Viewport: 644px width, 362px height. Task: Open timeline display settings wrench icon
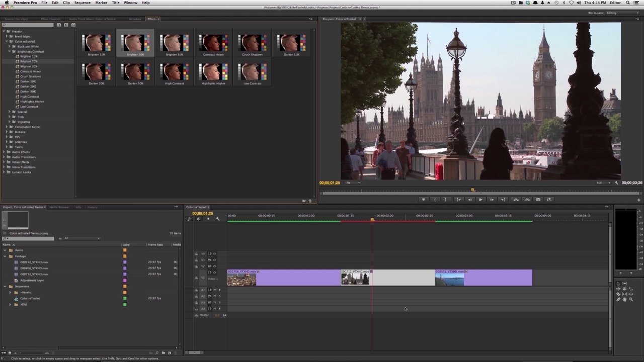coord(217,219)
